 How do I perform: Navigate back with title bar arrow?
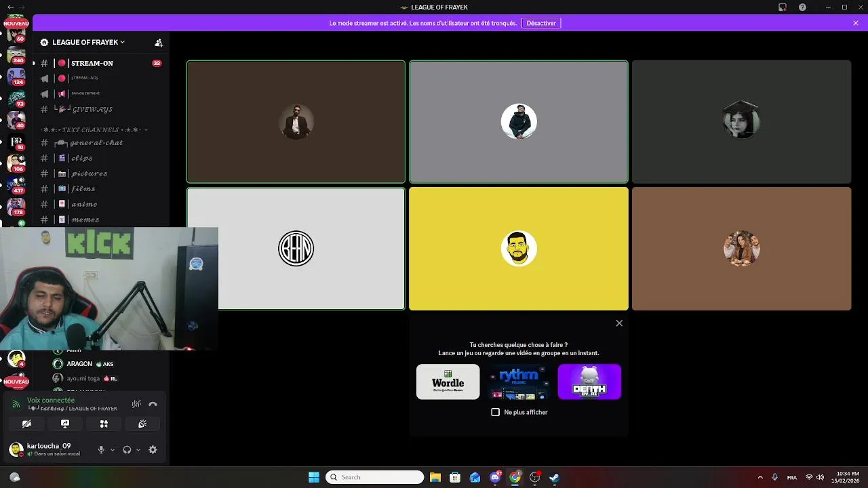tap(10, 7)
